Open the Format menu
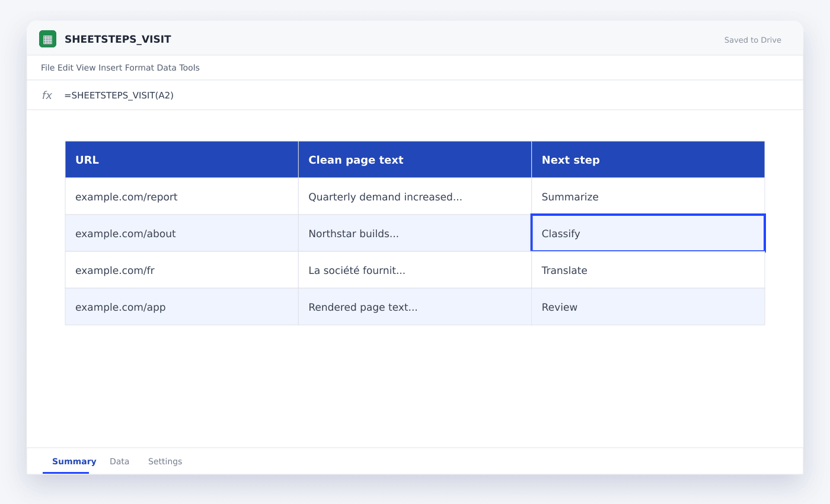The height and width of the screenshot is (504, 830). [139, 68]
